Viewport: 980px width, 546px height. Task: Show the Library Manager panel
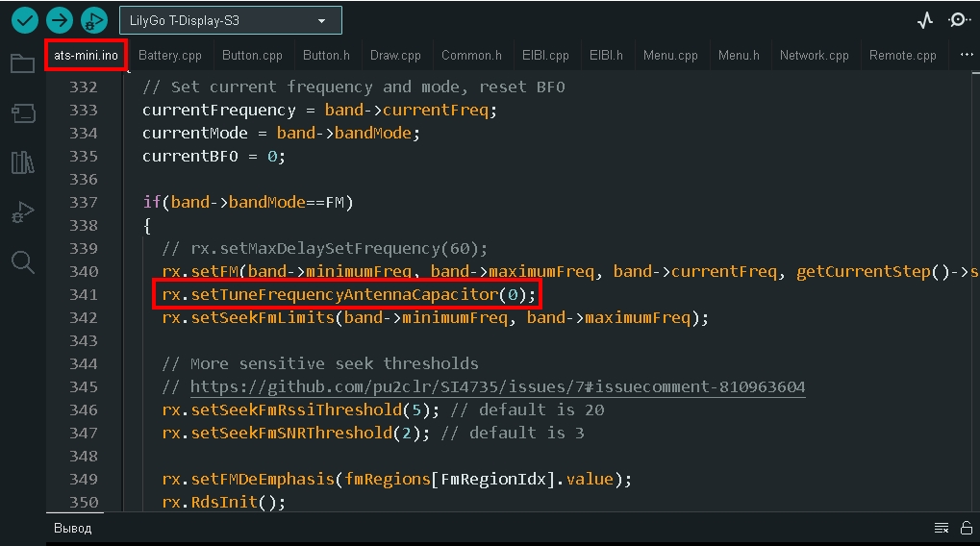click(x=22, y=162)
